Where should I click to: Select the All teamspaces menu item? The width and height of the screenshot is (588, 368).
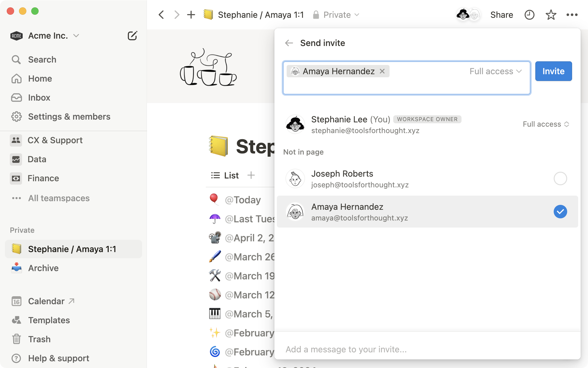59,197
